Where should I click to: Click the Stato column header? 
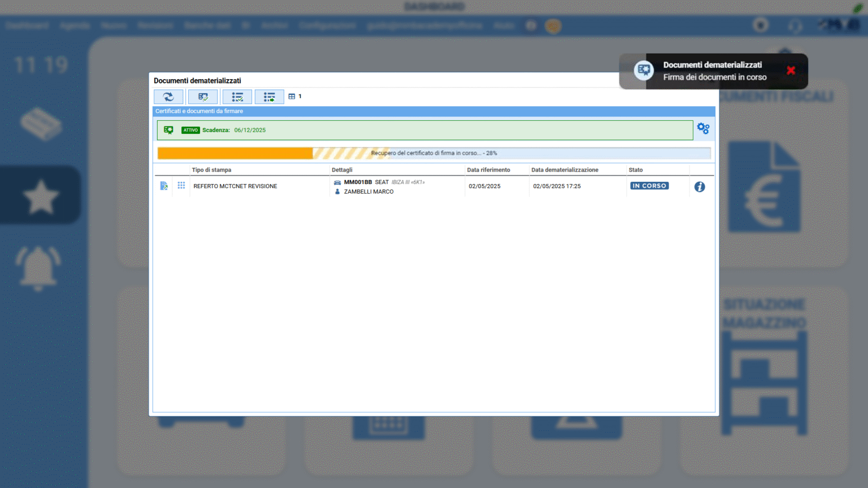click(x=636, y=170)
